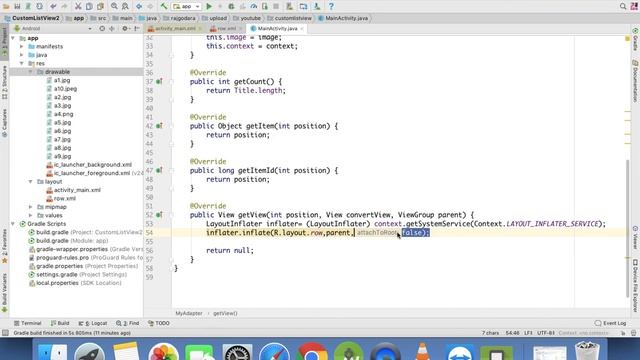Switch to the row.xml editor tab
Viewport: 640px width, 360px height.
[x=225, y=29]
